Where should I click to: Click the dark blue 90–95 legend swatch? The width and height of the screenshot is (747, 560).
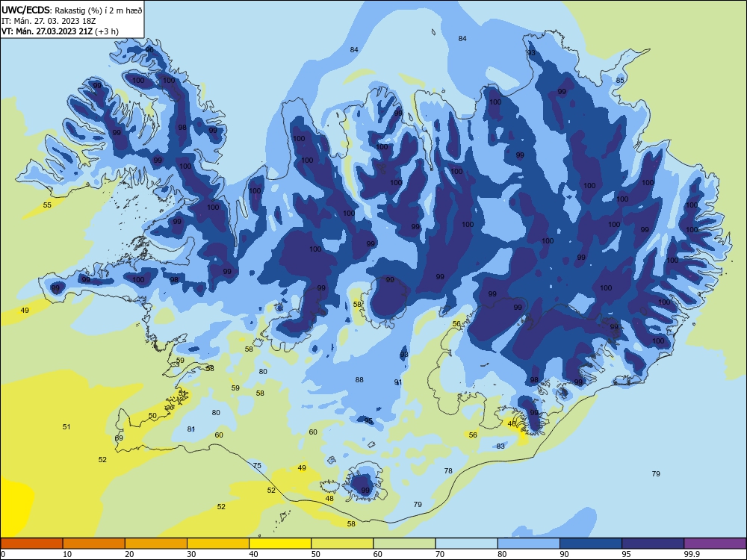tap(591, 544)
